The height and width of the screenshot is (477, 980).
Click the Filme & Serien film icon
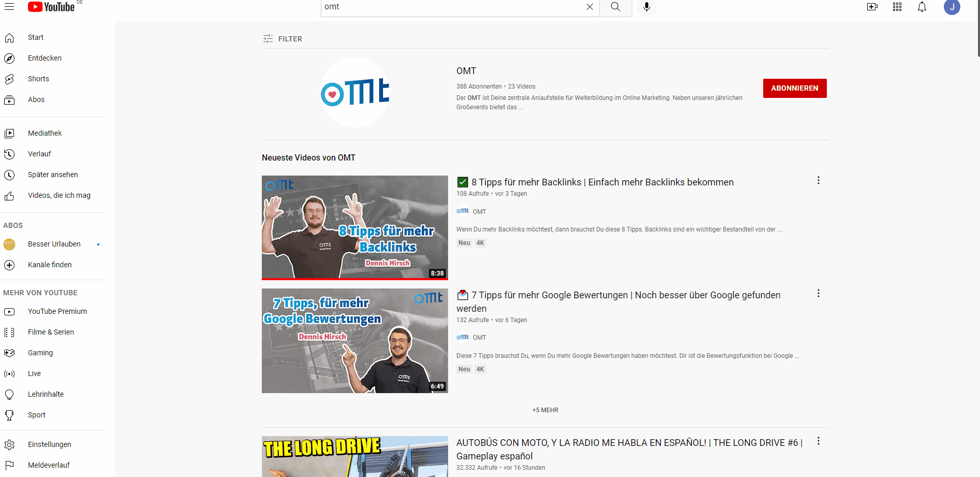click(9, 333)
